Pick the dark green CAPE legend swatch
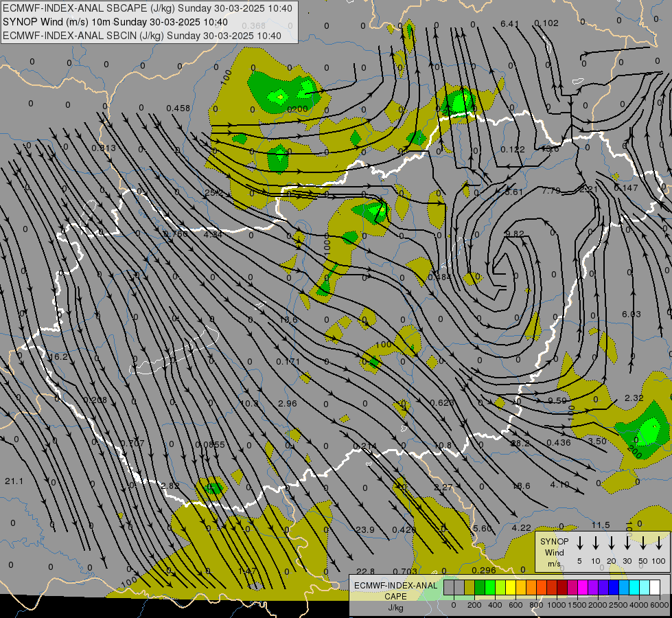 click(480, 588)
